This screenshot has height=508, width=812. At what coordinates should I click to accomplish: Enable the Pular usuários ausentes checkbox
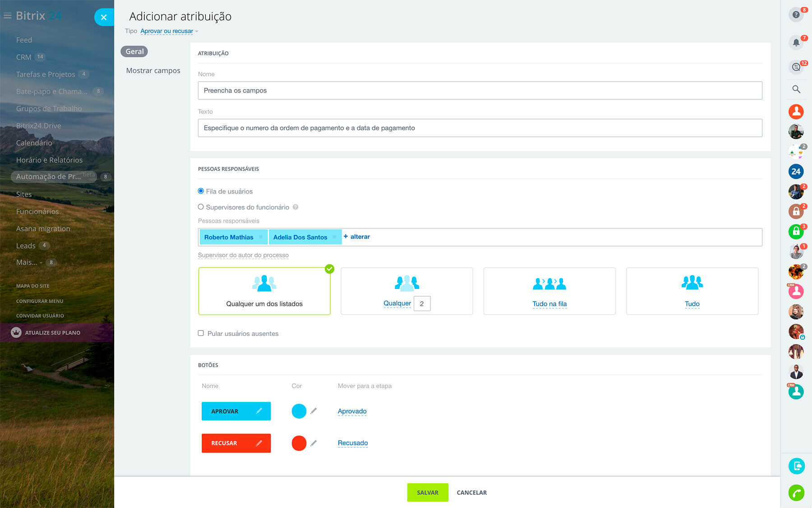tap(201, 333)
